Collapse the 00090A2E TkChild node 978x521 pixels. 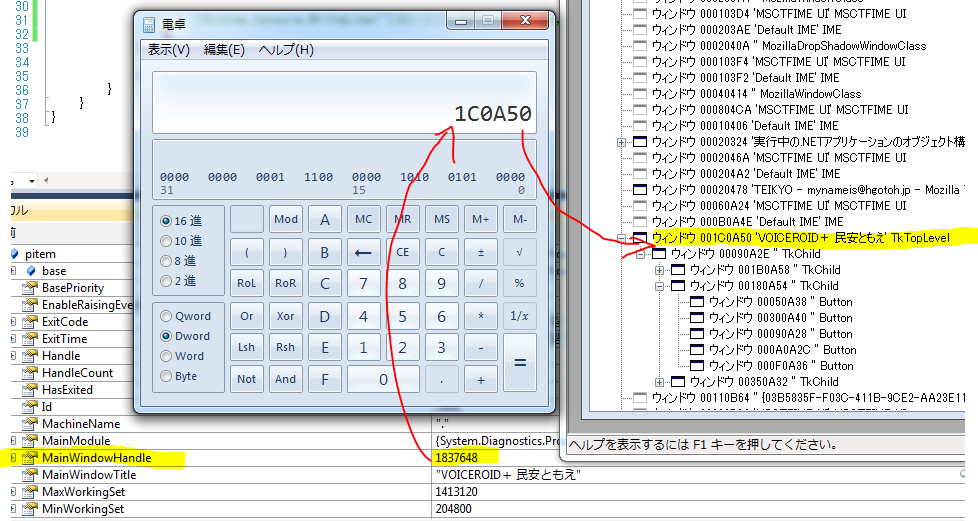tap(640, 254)
